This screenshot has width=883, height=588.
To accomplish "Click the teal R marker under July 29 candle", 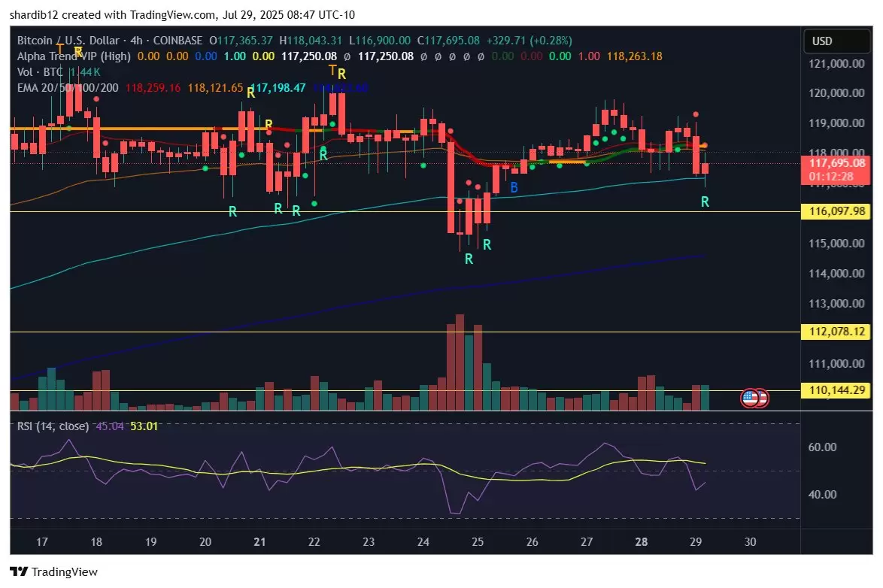I will (705, 202).
